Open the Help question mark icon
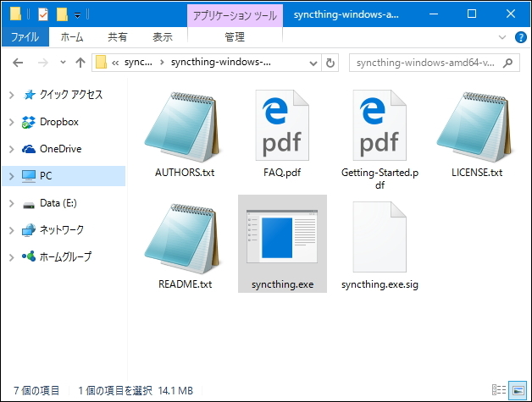Image resolution: width=532 pixels, height=402 pixels. point(520,37)
